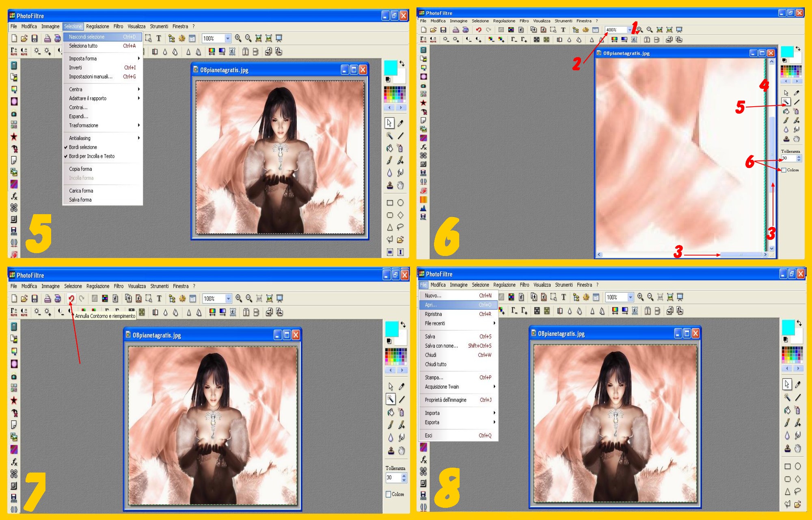This screenshot has width=812, height=520.
Task: Click the Tolleranza value field in the step 7 window
Action: pyautogui.click(x=393, y=478)
